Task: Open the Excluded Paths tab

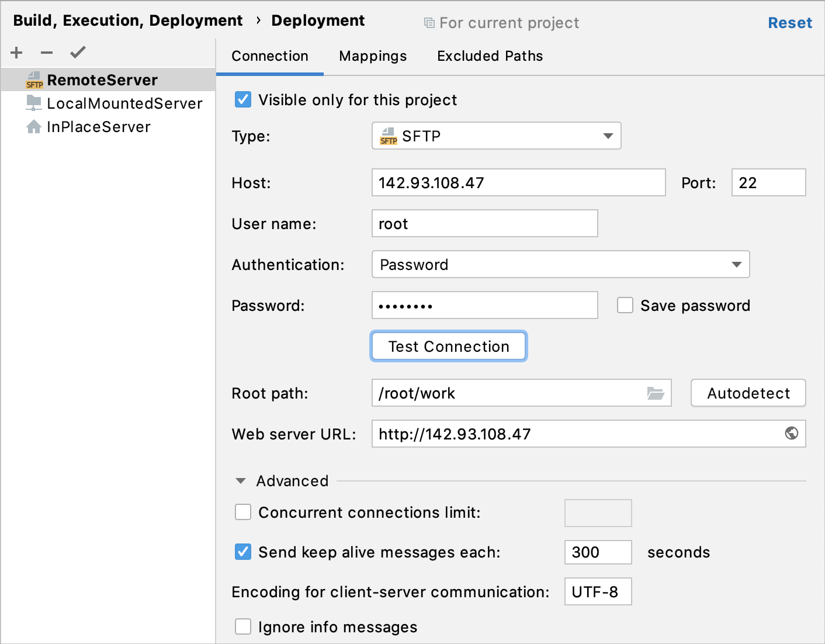Action: pos(490,56)
